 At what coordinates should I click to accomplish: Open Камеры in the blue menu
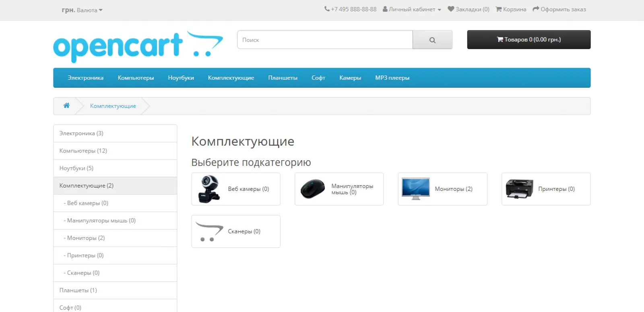point(350,78)
